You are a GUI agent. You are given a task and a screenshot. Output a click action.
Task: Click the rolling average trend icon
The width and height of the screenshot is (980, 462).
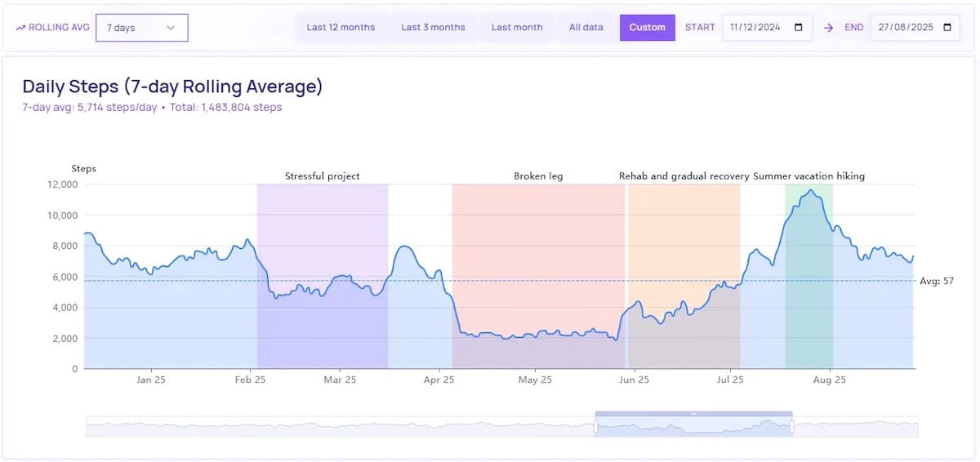(20, 28)
